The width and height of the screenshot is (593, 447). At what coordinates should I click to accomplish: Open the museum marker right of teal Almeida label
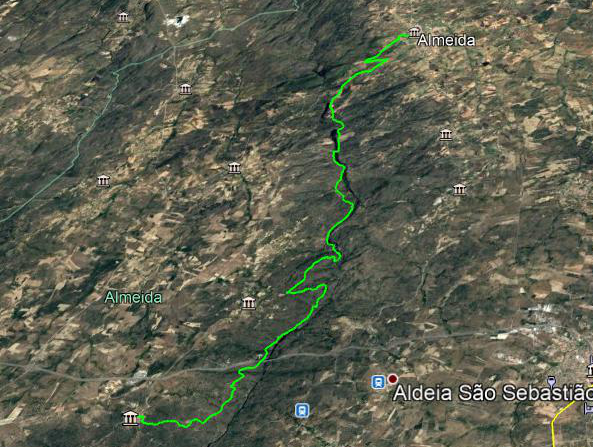click(x=248, y=303)
